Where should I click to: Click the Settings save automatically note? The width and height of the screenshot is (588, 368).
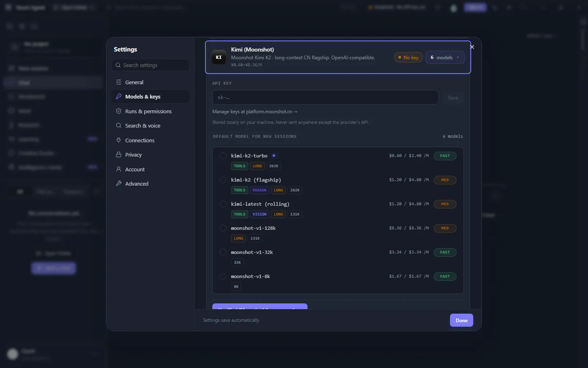(232, 320)
